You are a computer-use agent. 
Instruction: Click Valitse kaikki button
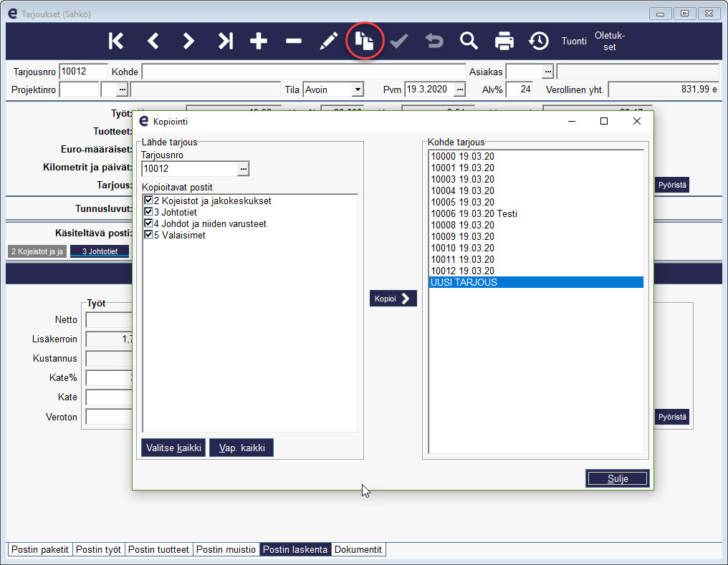173,448
